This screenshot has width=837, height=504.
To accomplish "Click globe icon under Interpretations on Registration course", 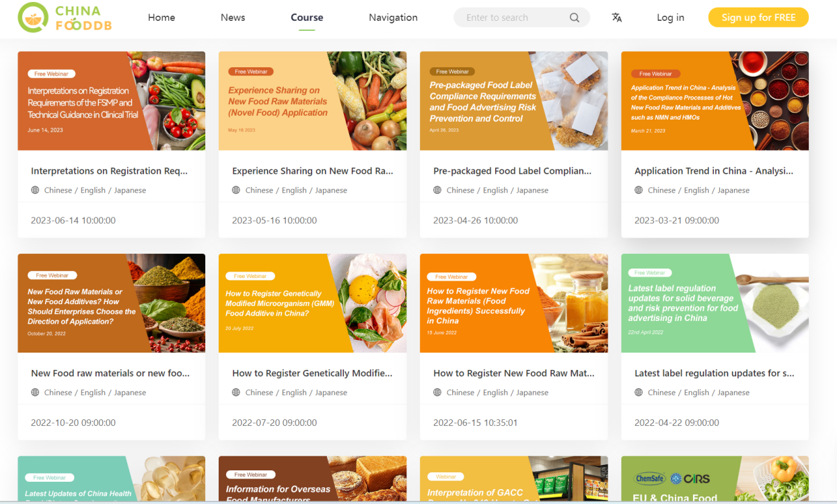I will 36,190.
